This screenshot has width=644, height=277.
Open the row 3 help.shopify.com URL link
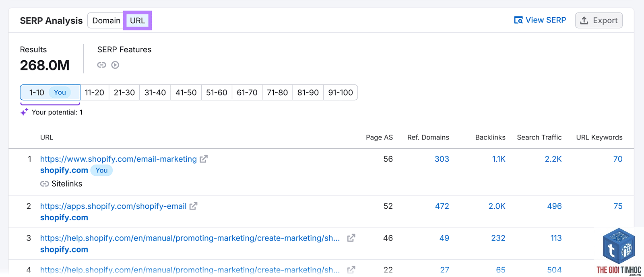190,238
